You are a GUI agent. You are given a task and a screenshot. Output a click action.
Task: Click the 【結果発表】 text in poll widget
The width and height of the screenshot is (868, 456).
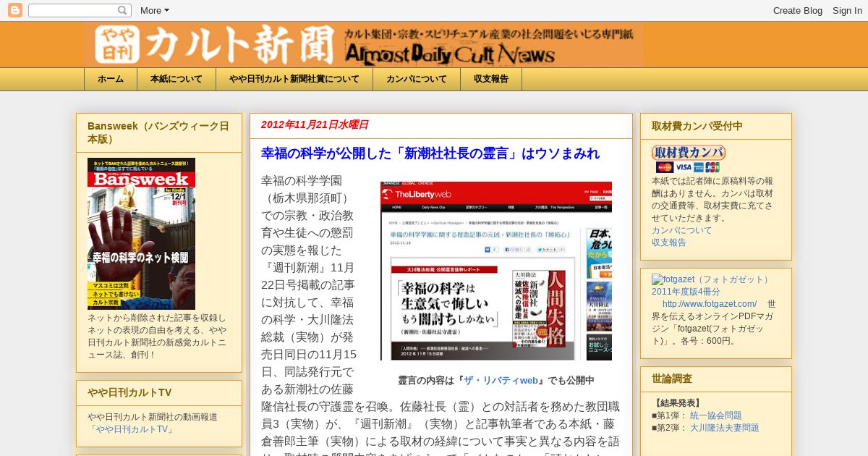[x=678, y=403]
